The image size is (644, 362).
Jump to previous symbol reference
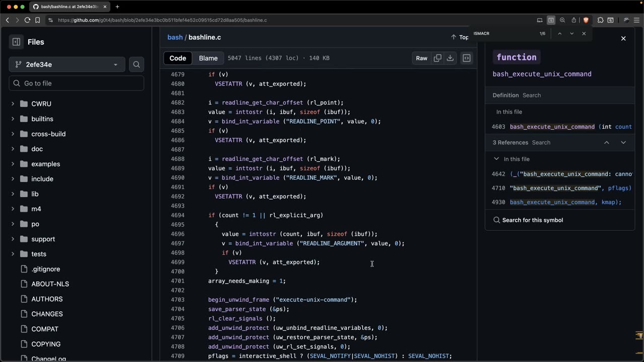click(607, 143)
